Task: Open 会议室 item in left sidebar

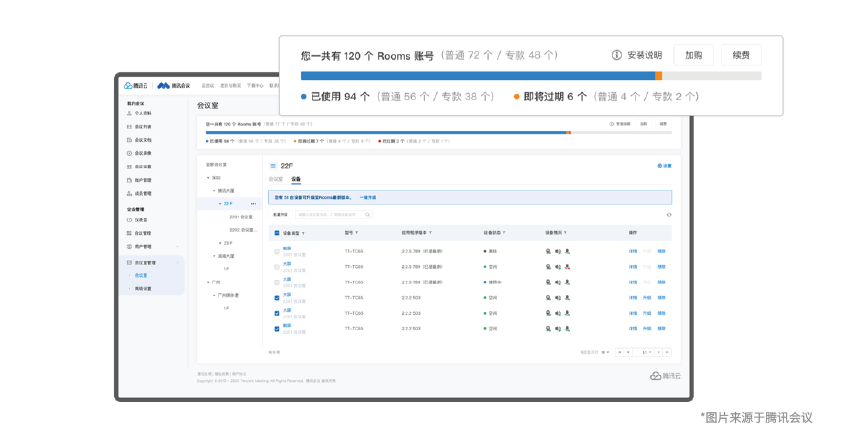Action: pyautogui.click(x=141, y=275)
